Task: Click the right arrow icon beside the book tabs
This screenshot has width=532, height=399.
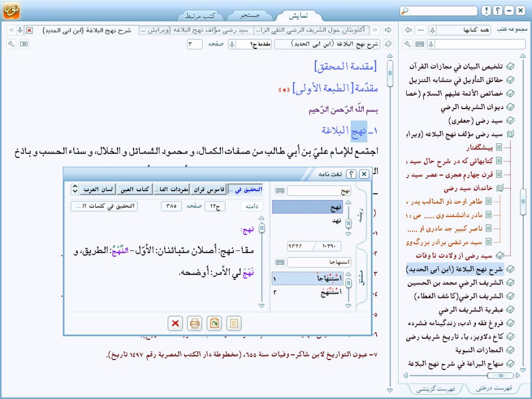Action: click(388, 30)
